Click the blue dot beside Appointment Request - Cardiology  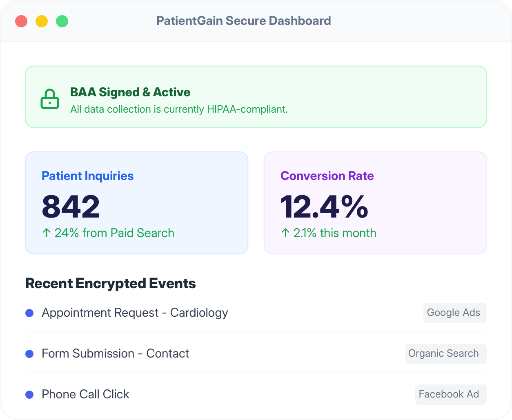(29, 313)
